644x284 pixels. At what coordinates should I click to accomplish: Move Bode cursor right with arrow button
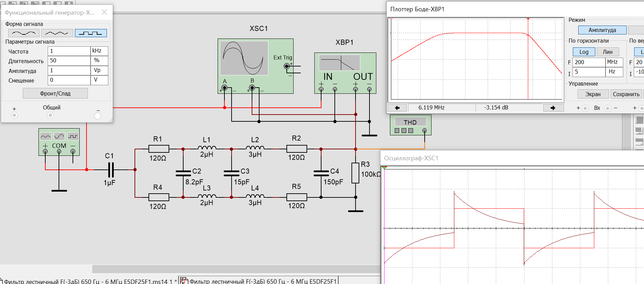[553, 108]
